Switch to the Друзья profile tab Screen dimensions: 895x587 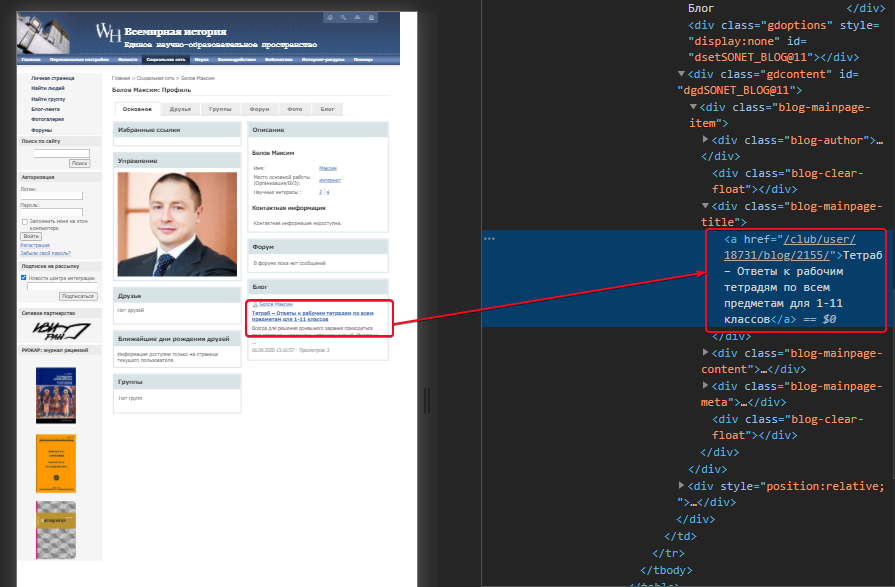pyautogui.click(x=180, y=109)
